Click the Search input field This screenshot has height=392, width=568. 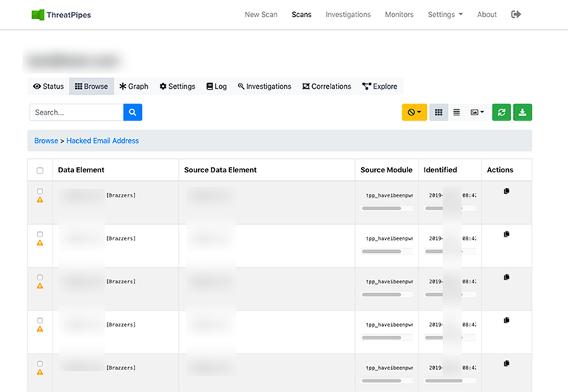[76, 112]
